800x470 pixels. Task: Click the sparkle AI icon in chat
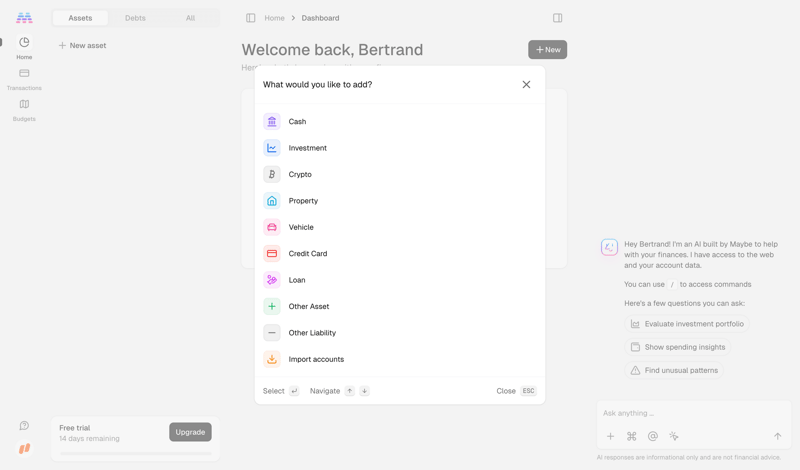[674, 436]
